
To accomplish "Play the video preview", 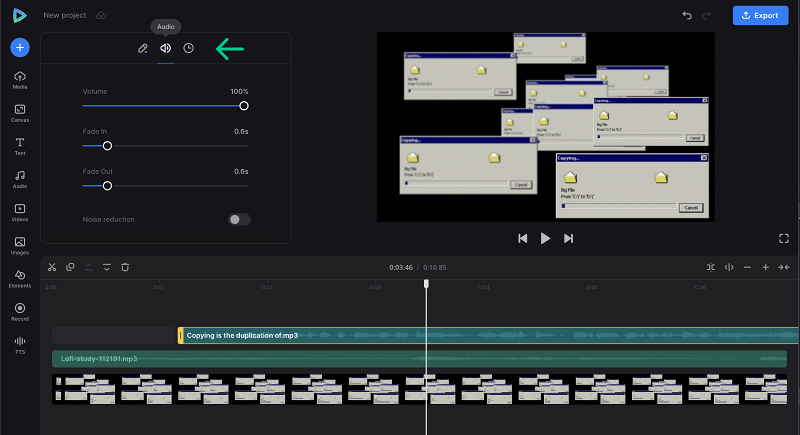I will 545,239.
